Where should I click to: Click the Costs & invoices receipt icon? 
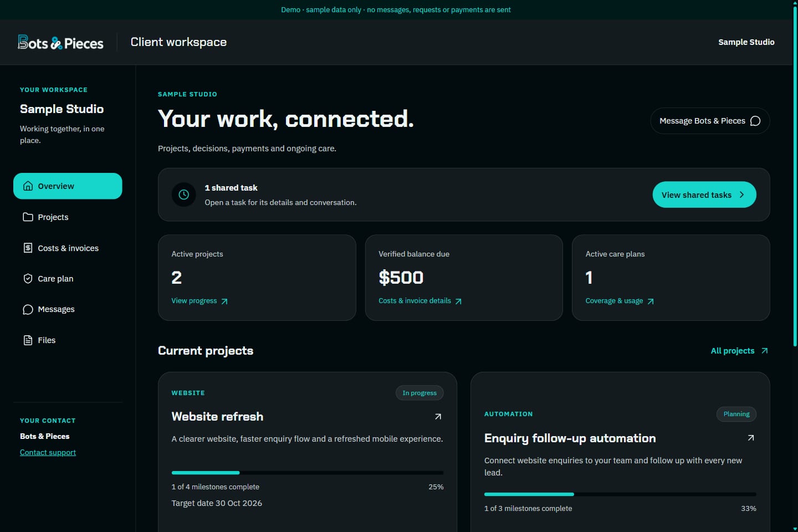(x=28, y=248)
